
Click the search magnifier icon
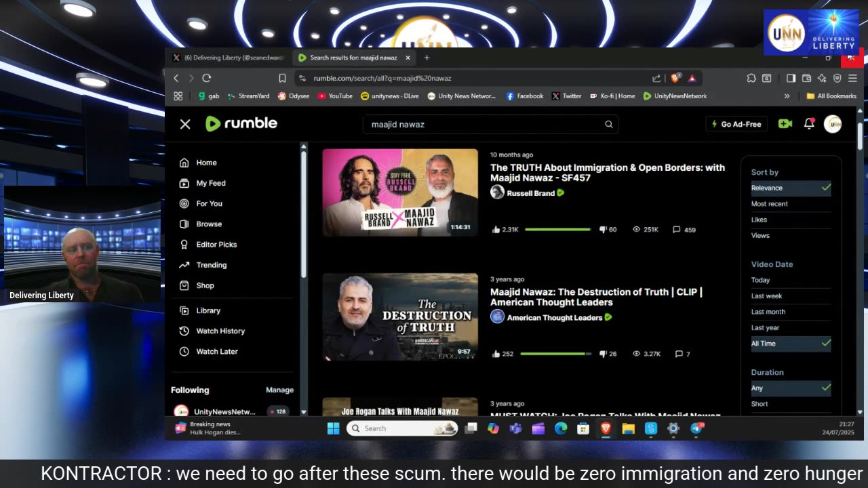point(609,124)
